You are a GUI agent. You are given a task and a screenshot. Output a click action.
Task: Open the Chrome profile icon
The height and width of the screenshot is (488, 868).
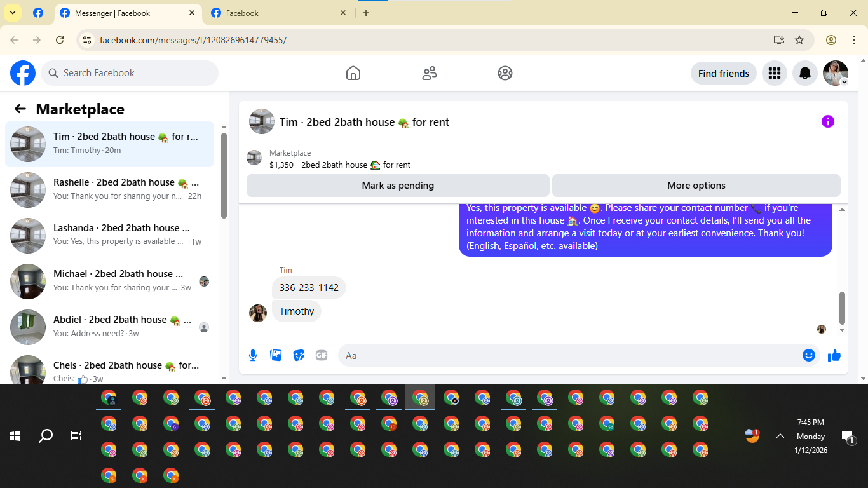831,40
